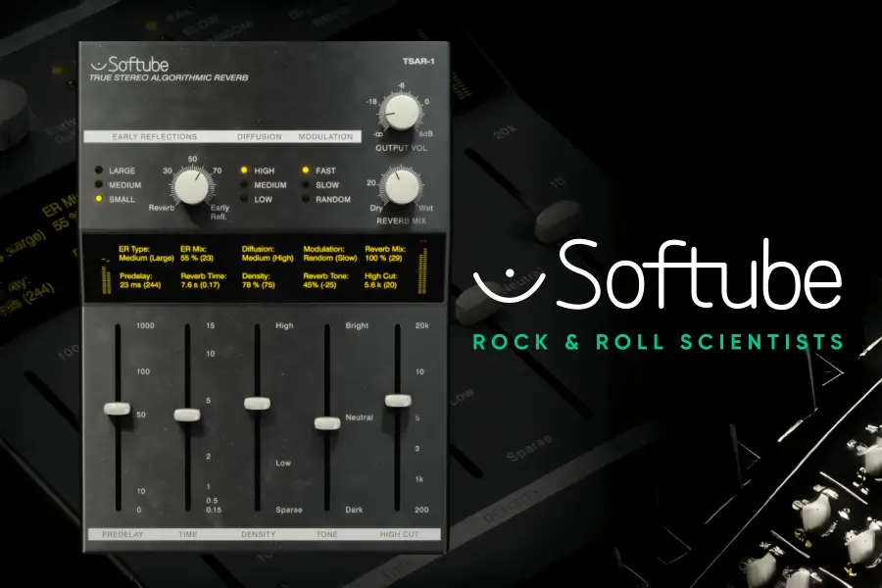Click the MODULATION section header
Viewport: 882px width, 588px height.
click(326, 137)
